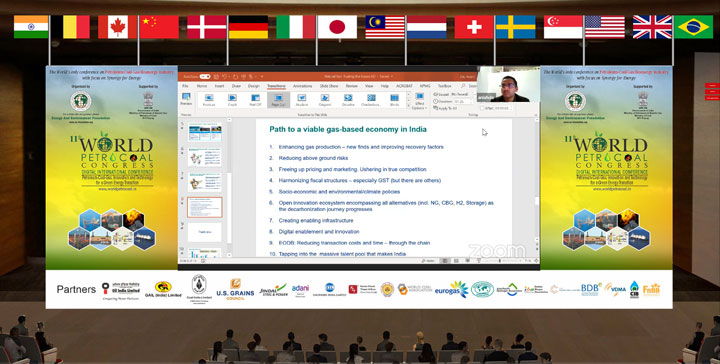The height and width of the screenshot is (364, 720).
Task: Switch to the Animations ribbon tab
Action: [303, 86]
